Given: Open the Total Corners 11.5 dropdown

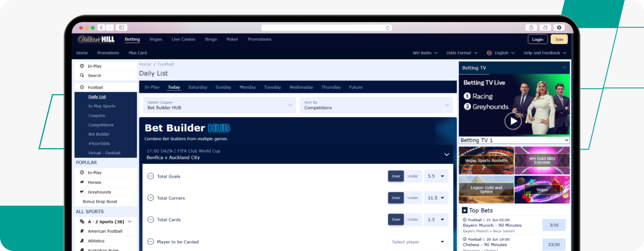Looking at the screenshot, I should [436, 198].
